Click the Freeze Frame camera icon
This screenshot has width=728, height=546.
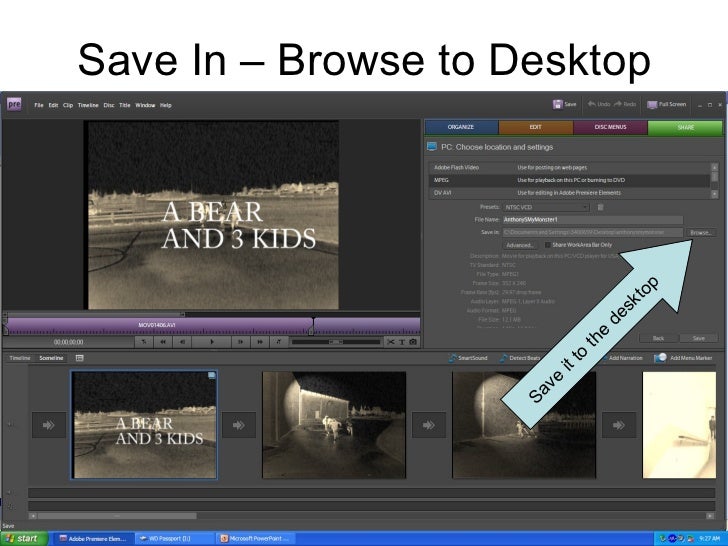tap(412, 342)
